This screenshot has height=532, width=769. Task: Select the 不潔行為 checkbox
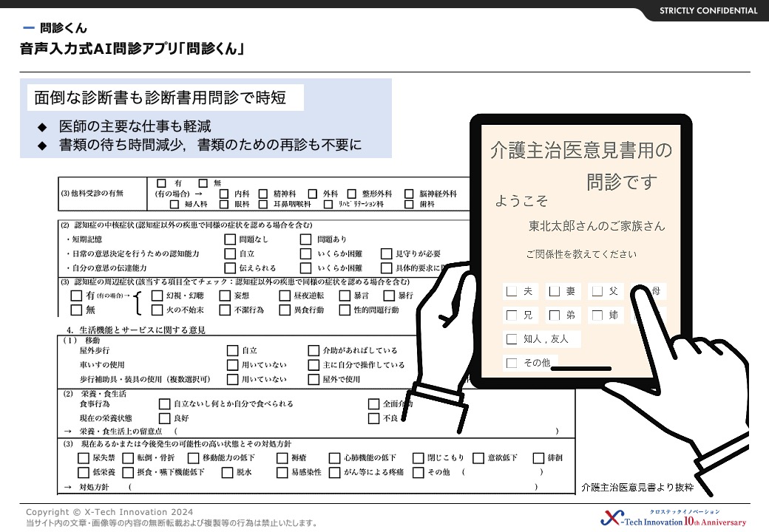click(x=225, y=310)
